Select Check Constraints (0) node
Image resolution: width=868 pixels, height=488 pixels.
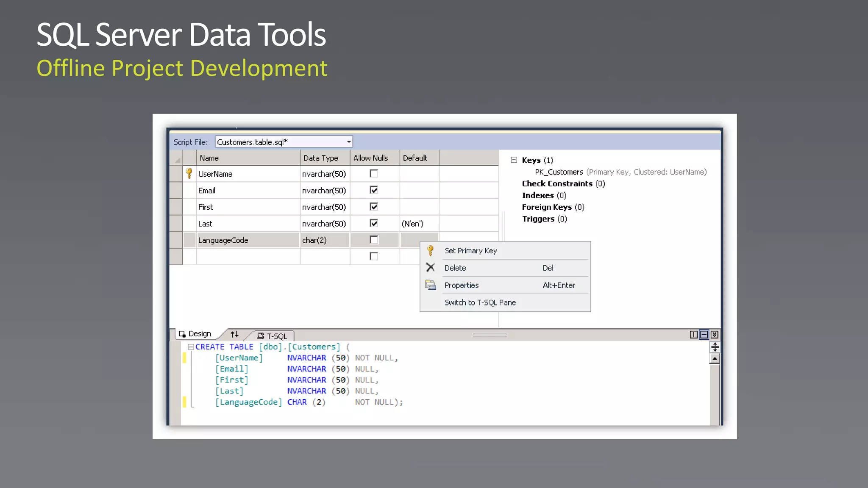point(563,183)
